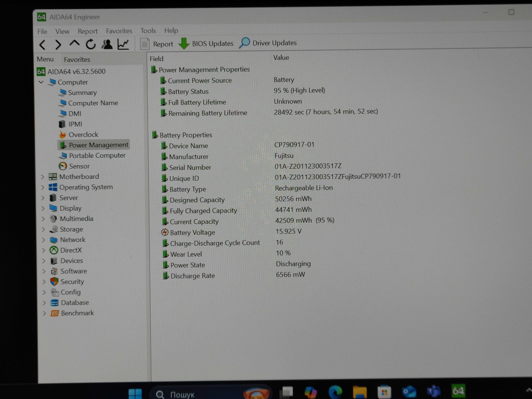Select Summary in the tree
This screenshot has height=399, width=532.
pos(78,93)
